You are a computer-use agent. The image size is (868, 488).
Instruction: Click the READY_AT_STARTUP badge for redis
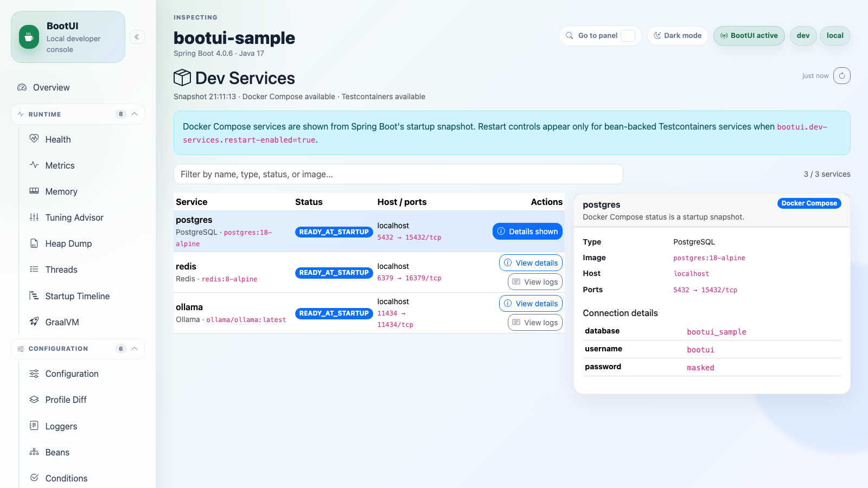(334, 273)
